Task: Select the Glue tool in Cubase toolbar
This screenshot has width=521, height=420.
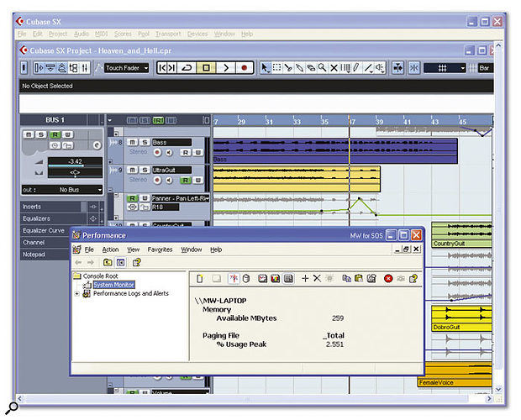Action: click(299, 68)
